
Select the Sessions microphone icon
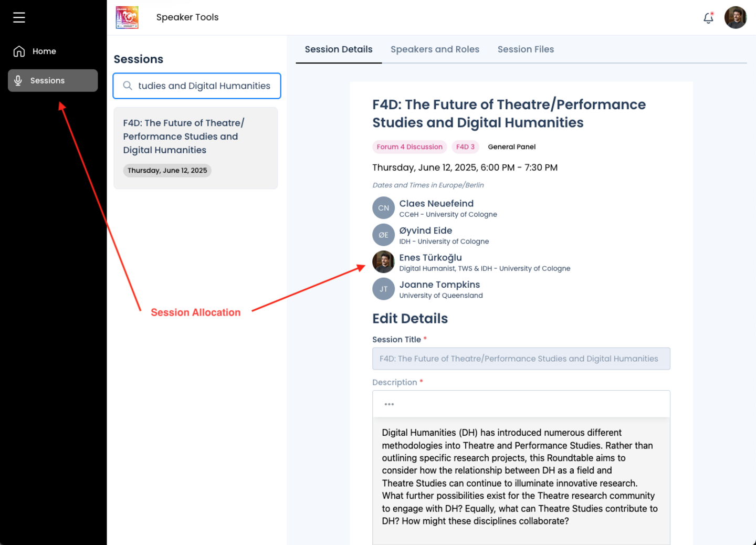(x=18, y=80)
